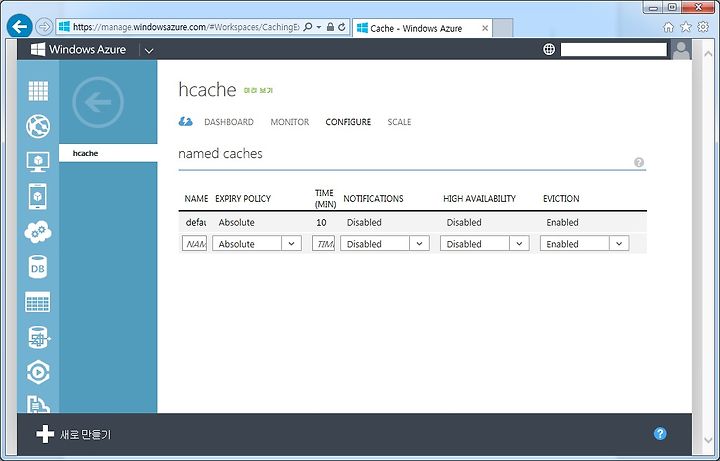This screenshot has height=461, width=720.
Task: Open SQL Databases DB icon in sidebar
Action: point(38,267)
